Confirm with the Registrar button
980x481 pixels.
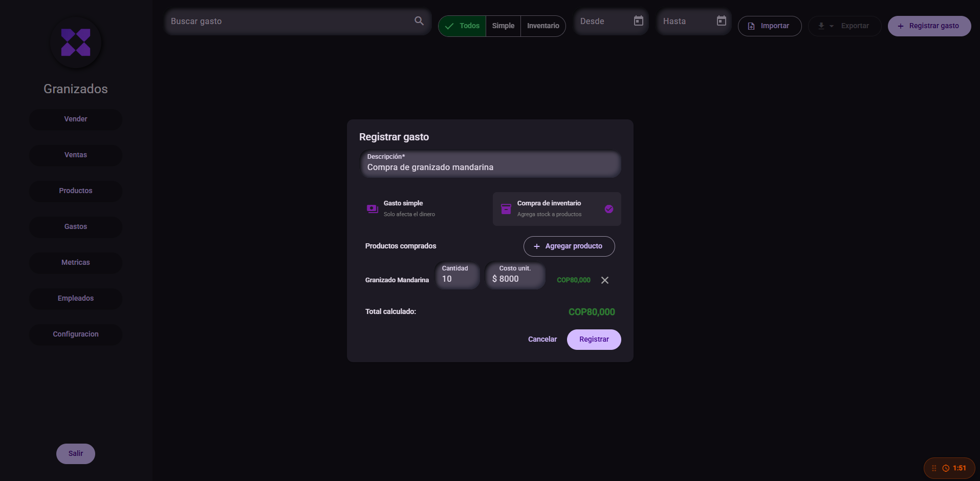click(594, 340)
